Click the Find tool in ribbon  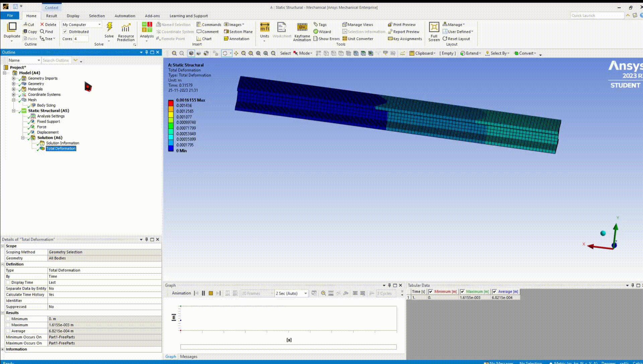click(47, 32)
